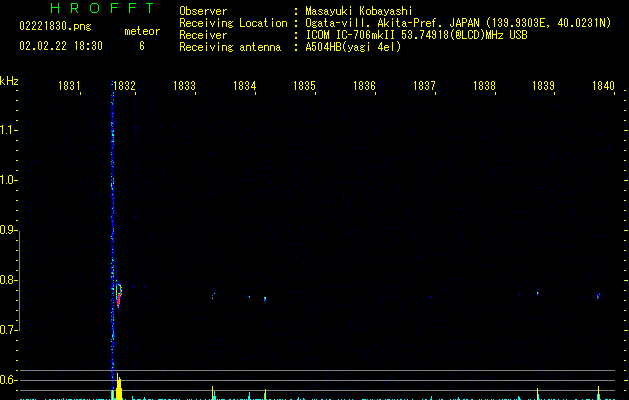Click the 1834 time axis label
Viewport: 629px width, 400px height.
244,86
